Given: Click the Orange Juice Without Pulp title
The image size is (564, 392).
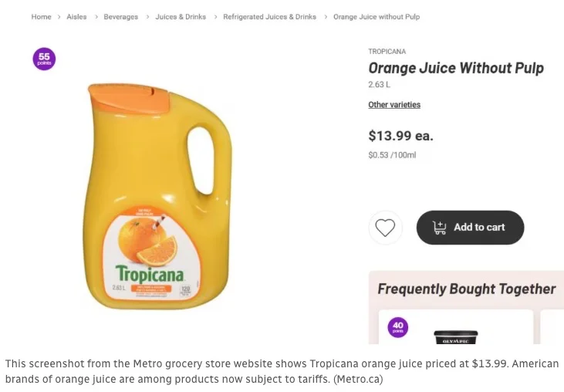Looking at the screenshot, I should click(455, 69).
